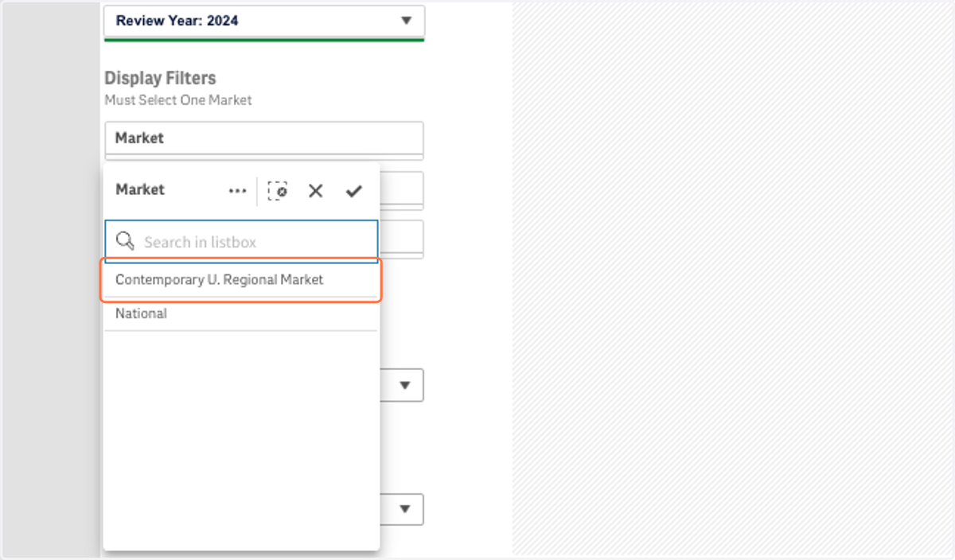
Task: Select Contemporary U. Regional Market
Action: click(x=241, y=280)
